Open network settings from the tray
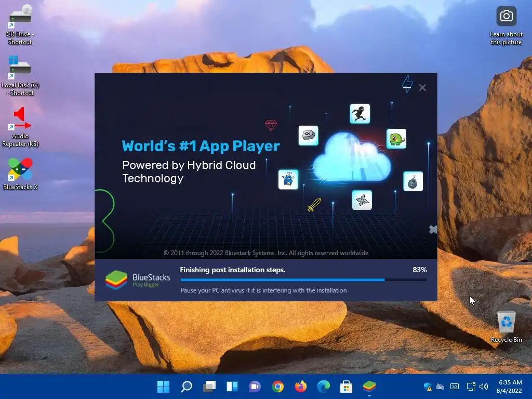This screenshot has height=399, width=532. click(x=471, y=387)
